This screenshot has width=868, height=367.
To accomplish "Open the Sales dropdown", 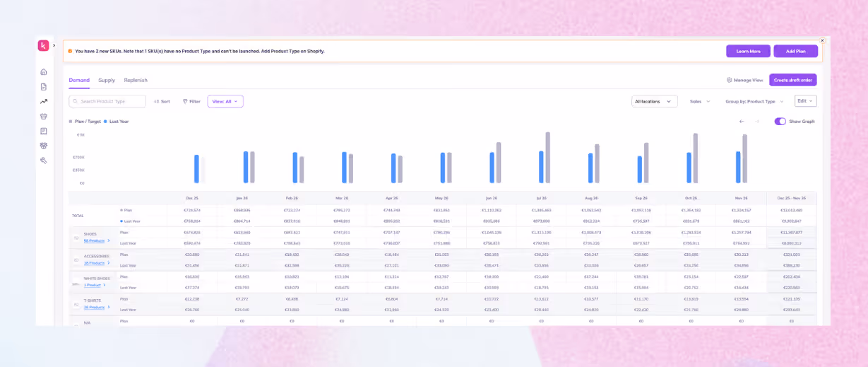I will pyautogui.click(x=700, y=101).
